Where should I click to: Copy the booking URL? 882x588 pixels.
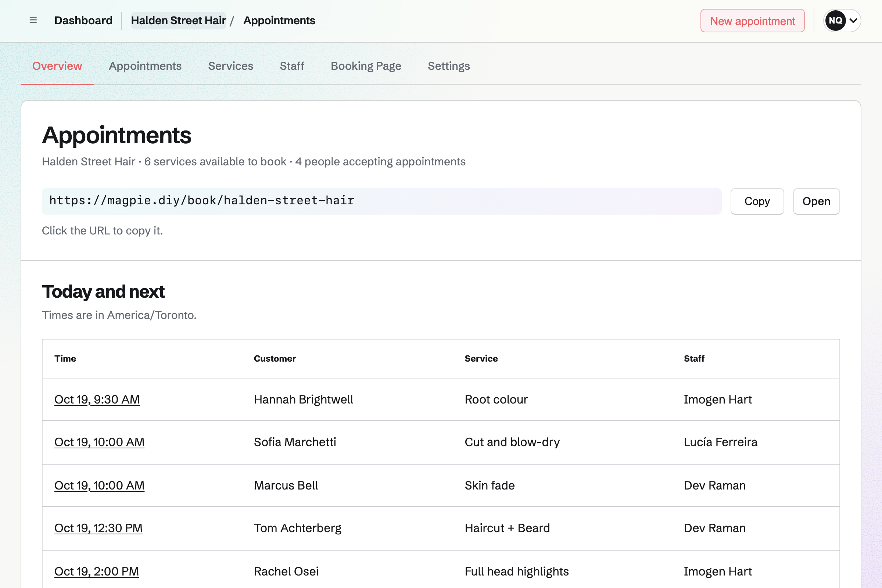757,201
